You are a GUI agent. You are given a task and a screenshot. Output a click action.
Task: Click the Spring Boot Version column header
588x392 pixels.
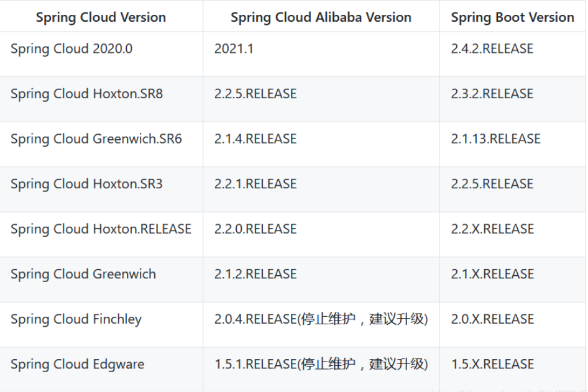coord(512,17)
